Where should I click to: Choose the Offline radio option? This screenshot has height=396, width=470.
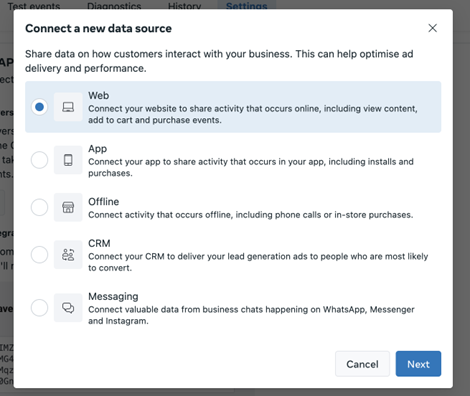point(39,207)
